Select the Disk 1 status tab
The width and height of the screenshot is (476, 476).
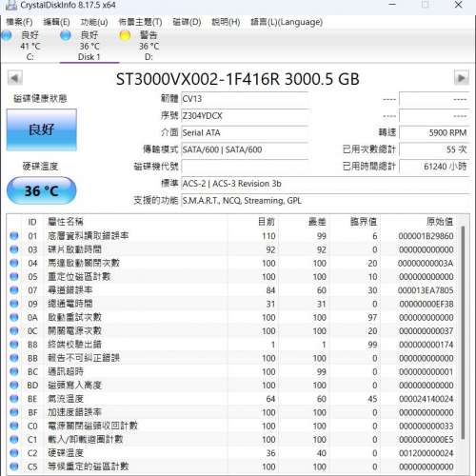[89, 46]
